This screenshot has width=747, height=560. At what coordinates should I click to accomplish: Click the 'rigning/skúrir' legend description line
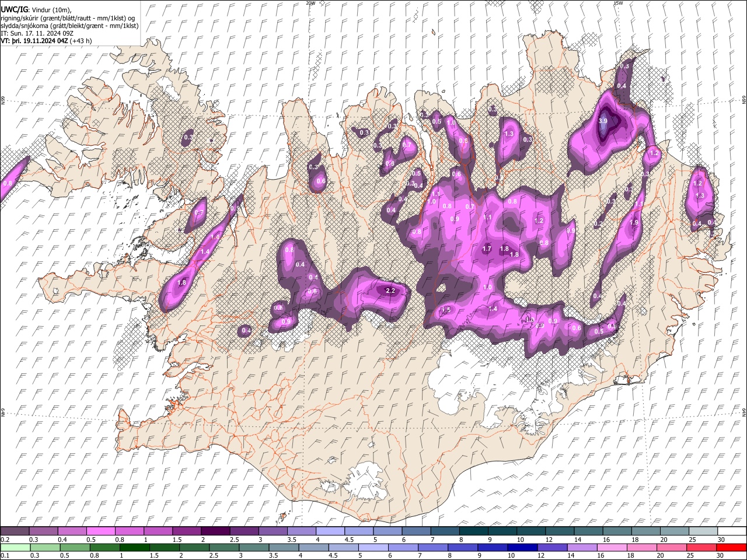click(x=68, y=17)
